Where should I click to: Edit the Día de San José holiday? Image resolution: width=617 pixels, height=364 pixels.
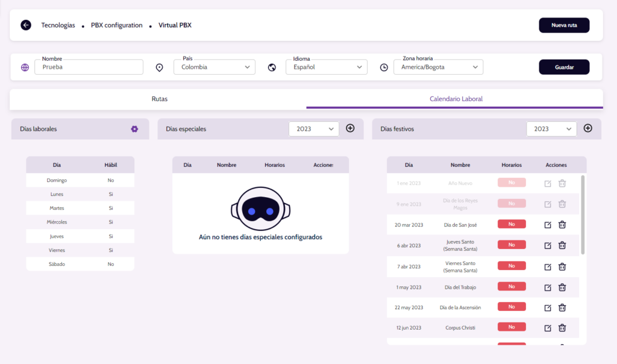pos(548,225)
